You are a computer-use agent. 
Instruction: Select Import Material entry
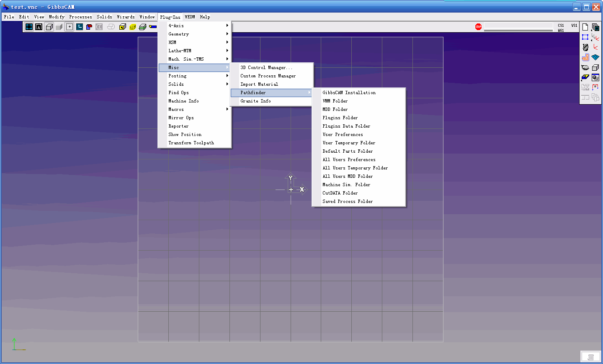pyautogui.click(x=272, y=84)
